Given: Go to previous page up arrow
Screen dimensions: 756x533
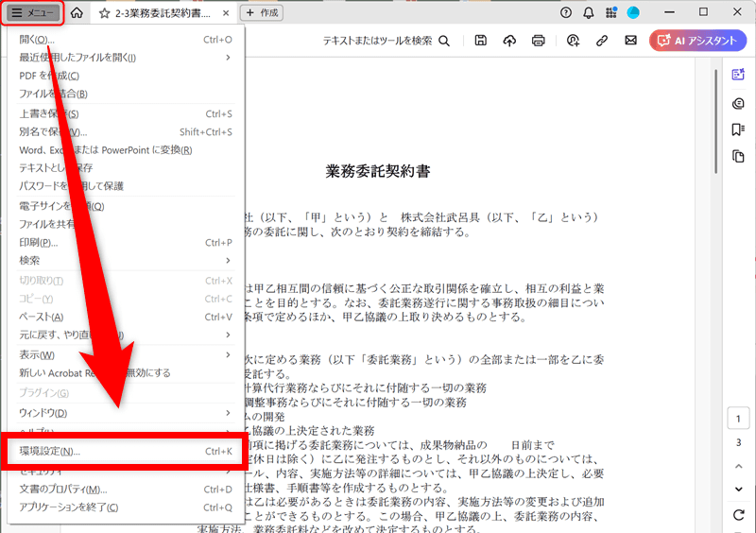Looking at the screenshot, I should [x=739, y=466].
